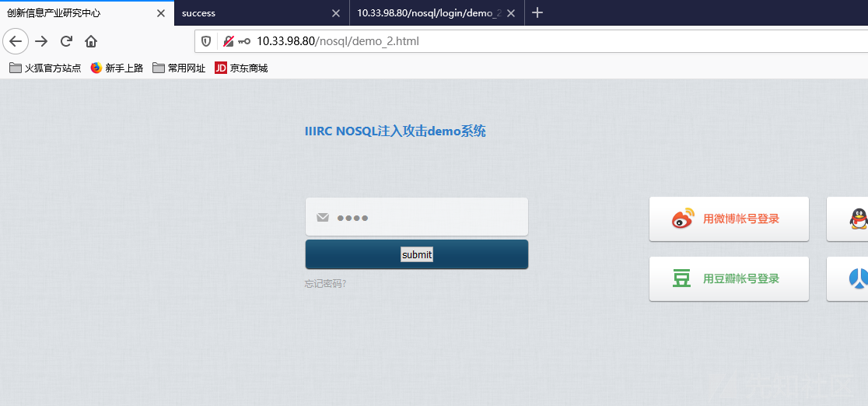Open the 新手上路 bookmark
This screenshot has height=406, width=868.
click(x=117, y=68)
